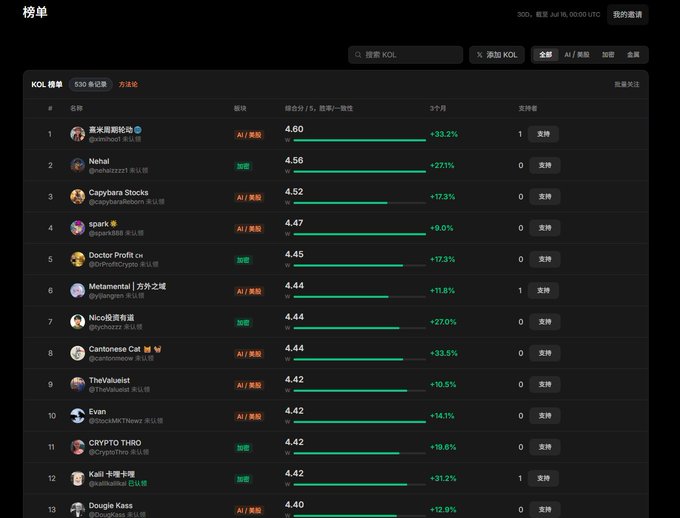Click 支持 for Capybara Stocks
The image size is (680, 518).
point(545,197)
